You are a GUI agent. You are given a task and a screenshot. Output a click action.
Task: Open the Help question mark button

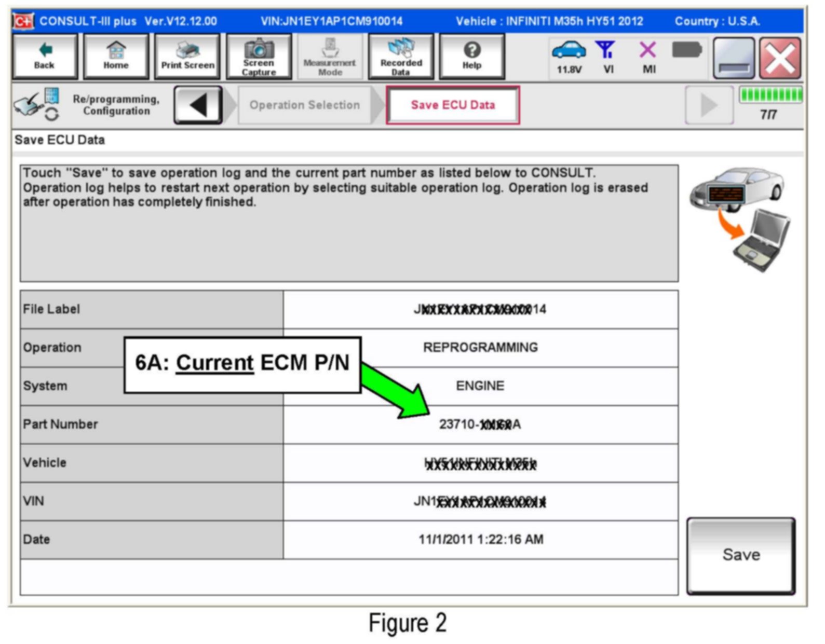tap(472, 56)
